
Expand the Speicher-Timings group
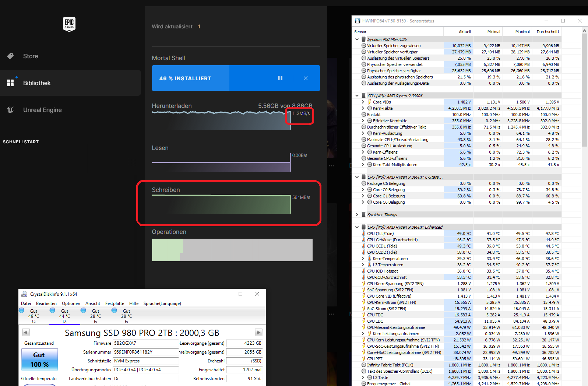click(357, 215)
